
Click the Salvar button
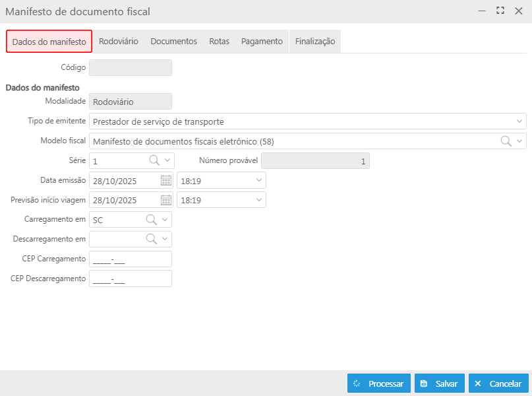coord(440,383)
